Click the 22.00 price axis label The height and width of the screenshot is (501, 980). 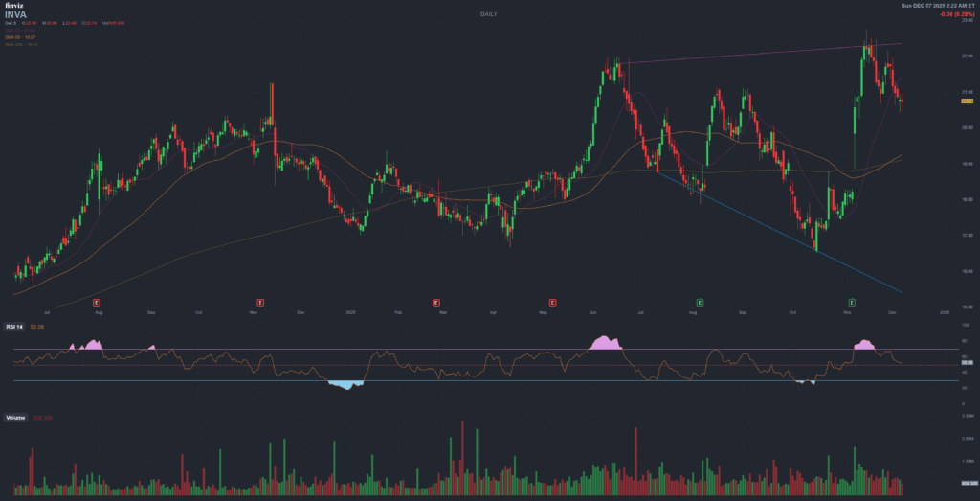point(969,57)
